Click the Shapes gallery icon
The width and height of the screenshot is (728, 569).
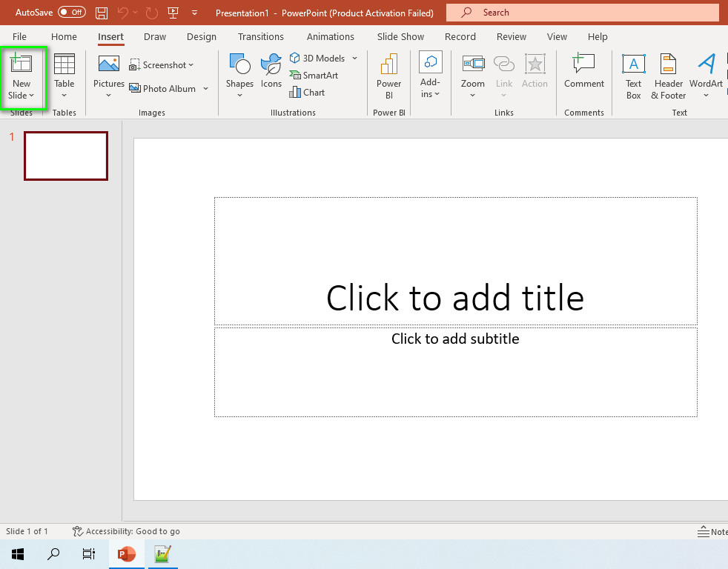(x=239, y=64)
